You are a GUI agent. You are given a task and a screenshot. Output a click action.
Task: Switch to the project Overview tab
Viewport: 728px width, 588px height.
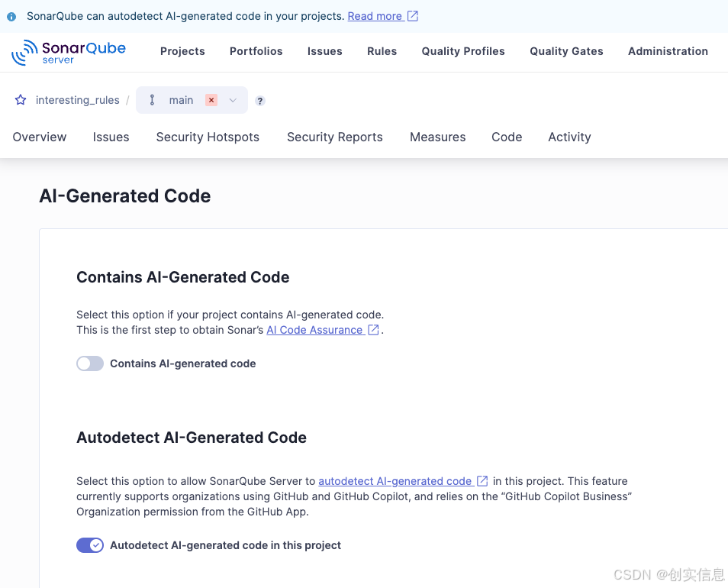click(40, 137)
